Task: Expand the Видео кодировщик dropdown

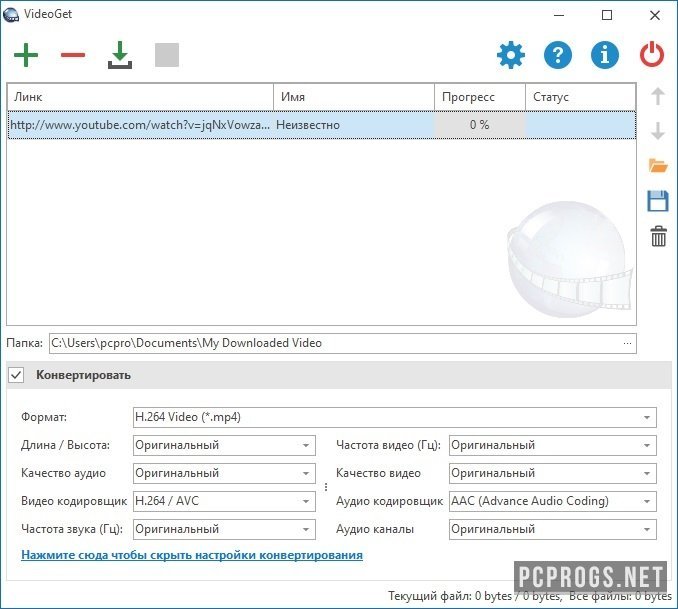Action: (224, 501)
